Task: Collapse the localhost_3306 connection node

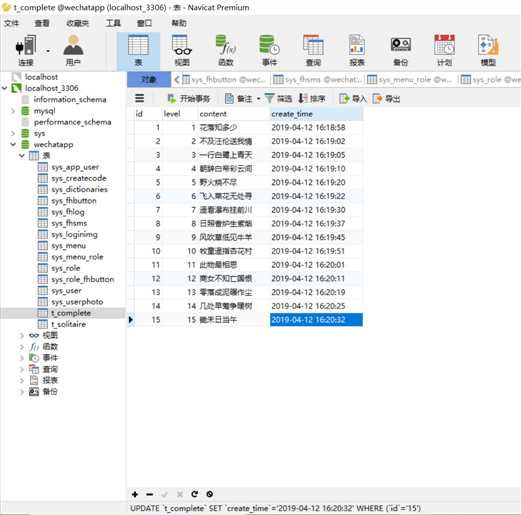Action: 5,88
